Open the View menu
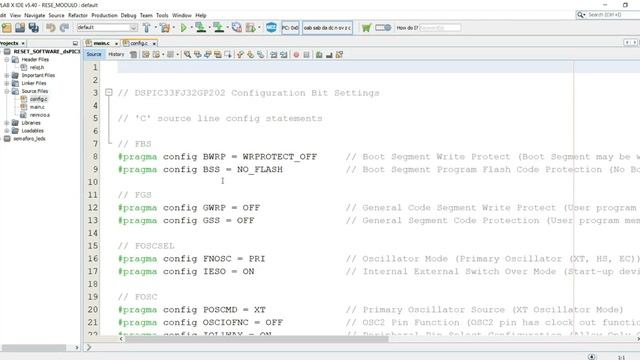The height and width of the screenshot is (360, 640). pos(15,15)
